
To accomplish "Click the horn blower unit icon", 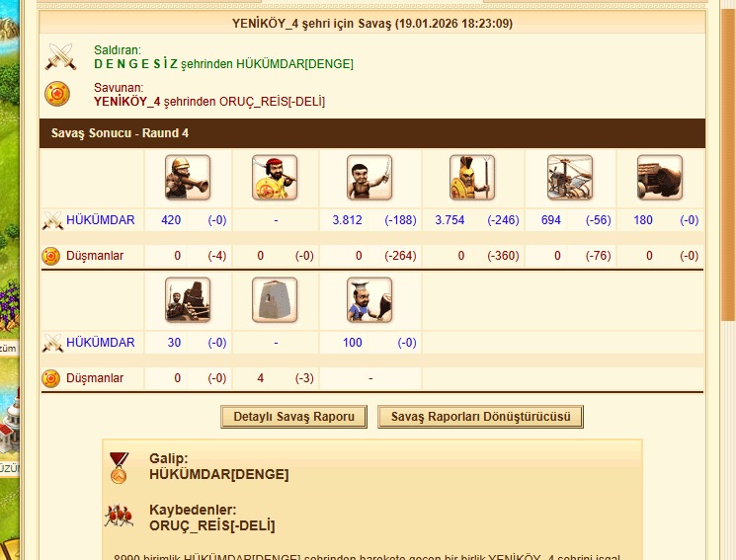I will (x=188, y=178).
